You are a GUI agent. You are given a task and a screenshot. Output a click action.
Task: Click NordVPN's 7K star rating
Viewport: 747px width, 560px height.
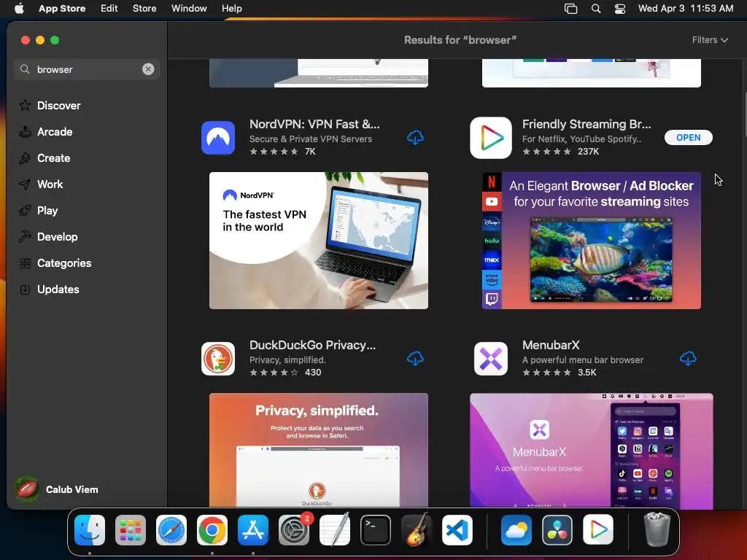(x=282, y=152)
